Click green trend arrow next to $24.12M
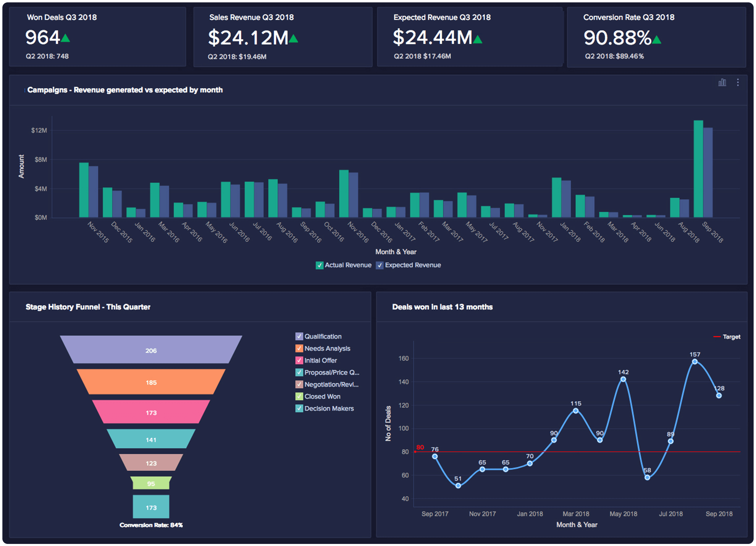 coord(293,39)
